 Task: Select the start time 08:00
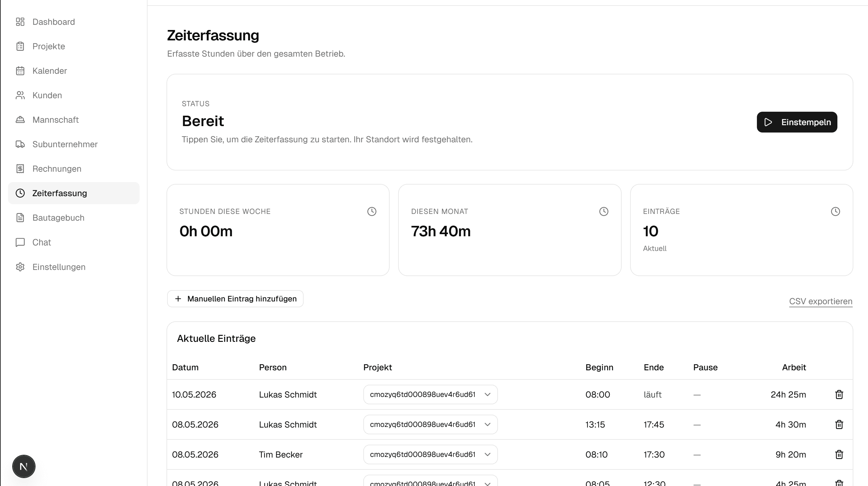597,394
